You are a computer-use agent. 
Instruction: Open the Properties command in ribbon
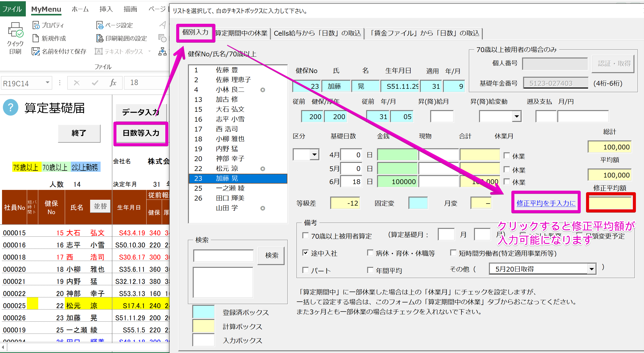coord(48,25)
